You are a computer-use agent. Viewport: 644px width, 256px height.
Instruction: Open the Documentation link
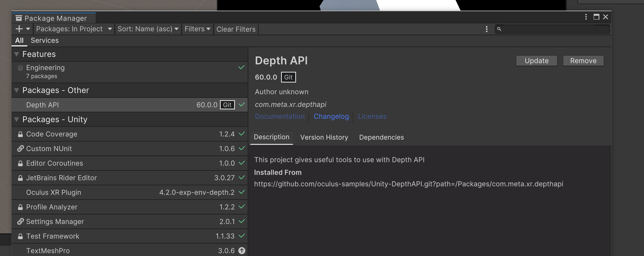coord(280,116)
